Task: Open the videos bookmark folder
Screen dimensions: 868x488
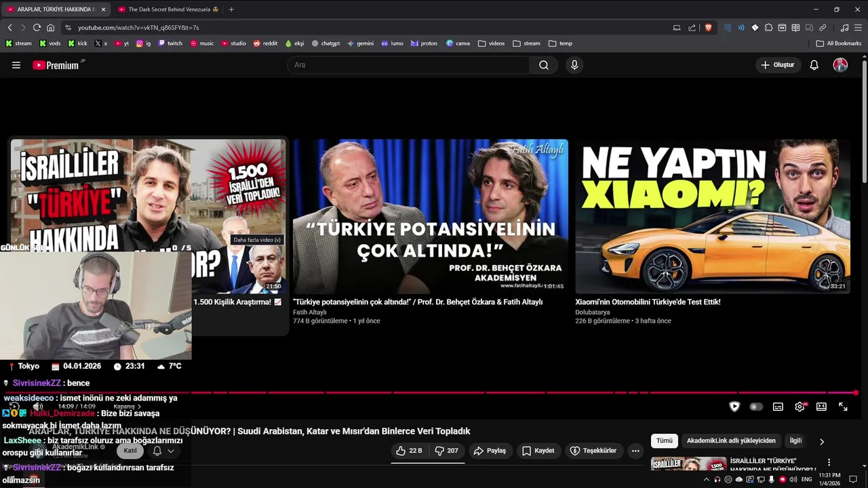Action: 492,43
